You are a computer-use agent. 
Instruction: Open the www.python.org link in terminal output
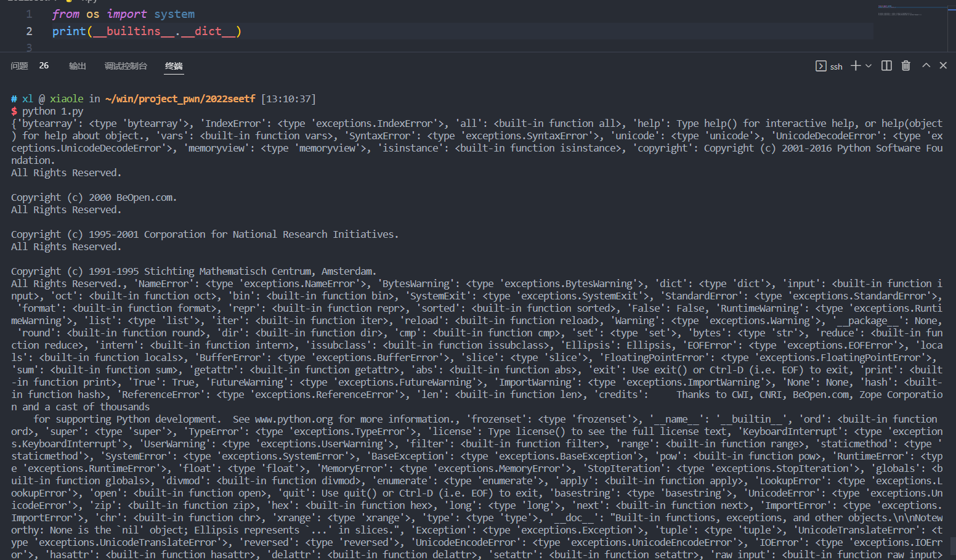(x=294, y=420)
